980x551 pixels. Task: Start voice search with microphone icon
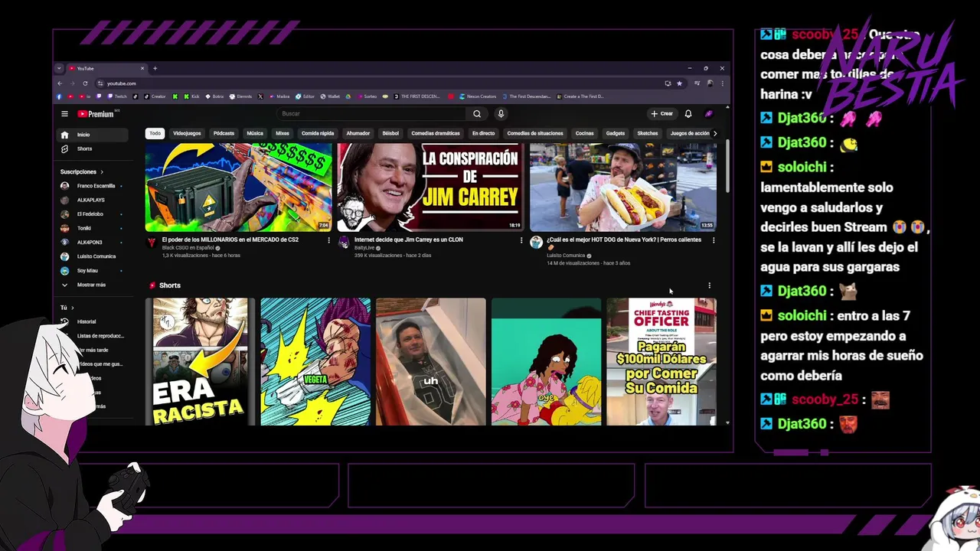pos(501,114)
